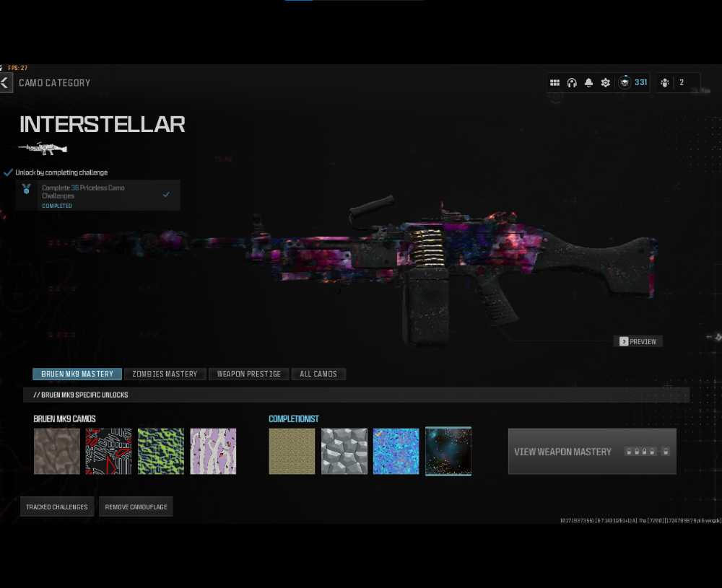The height and width of the screenshot is (588, 722).
Task: Pick the blue crystal Completionist camo
Action: pyautogui.click(x=396, y=452)
